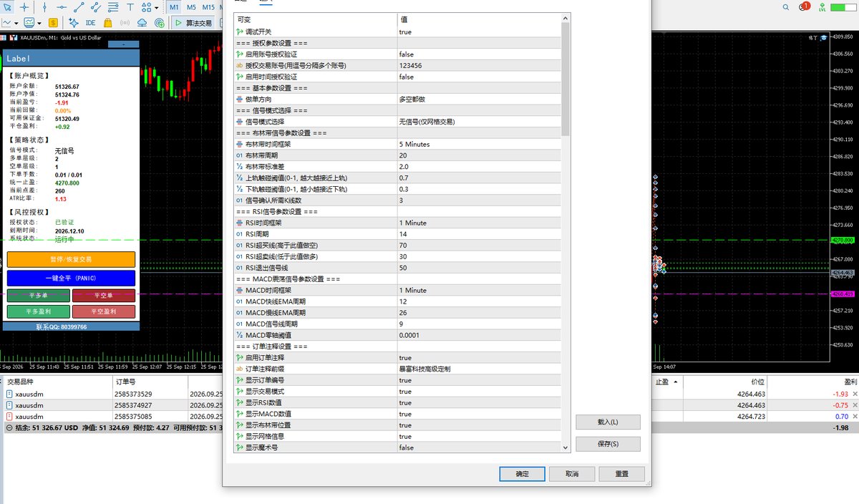The height and width of the screenshot is (504, 859).
Task: Confirm dialog with 确定 button
Action: (x=523, y=474)
